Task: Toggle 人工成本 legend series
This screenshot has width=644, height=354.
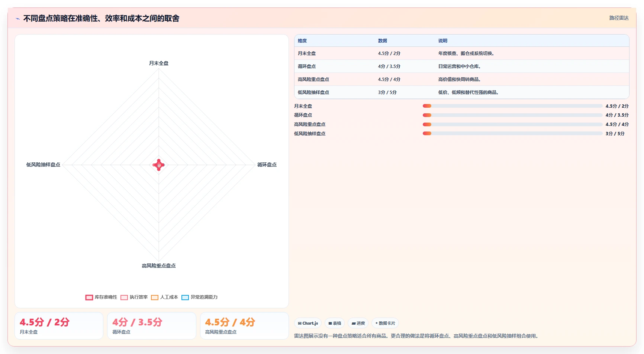Action: (165, 297)
